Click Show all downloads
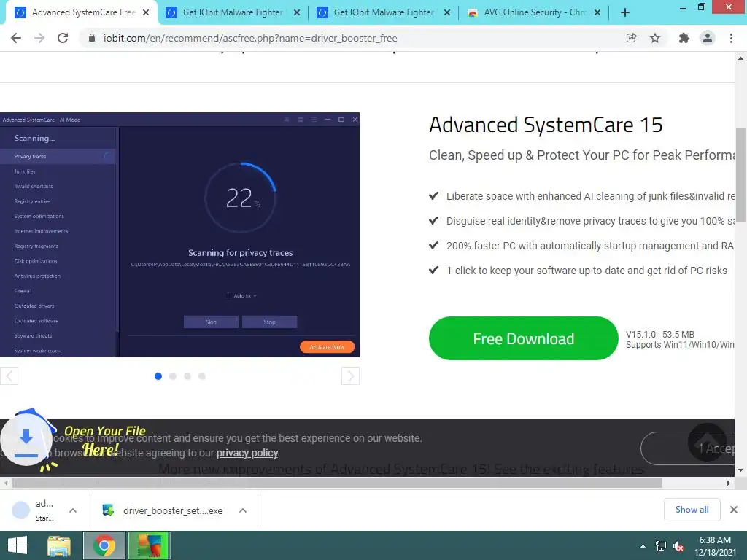This screenshot has width=747, height=560. [692, 510]
